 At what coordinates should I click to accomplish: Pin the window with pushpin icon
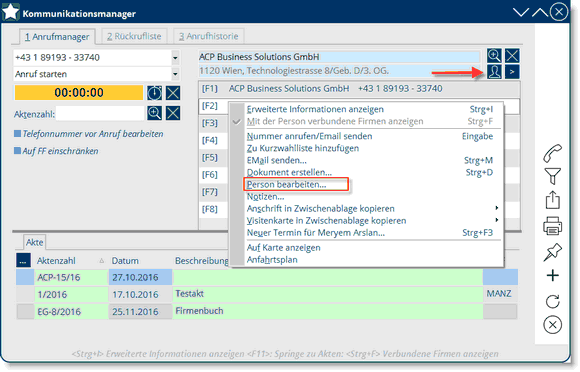[552, 252]
